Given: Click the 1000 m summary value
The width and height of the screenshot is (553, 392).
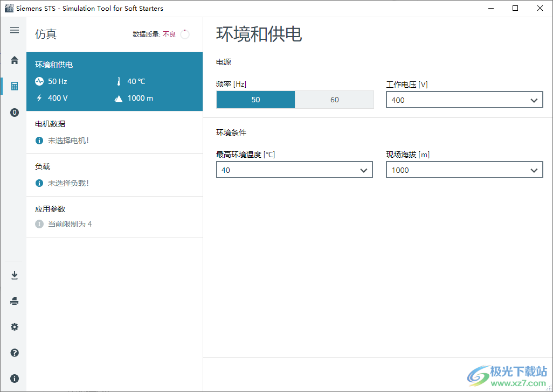Looking at the screenshot, I should pyautogui.click(x=140, y=98).
